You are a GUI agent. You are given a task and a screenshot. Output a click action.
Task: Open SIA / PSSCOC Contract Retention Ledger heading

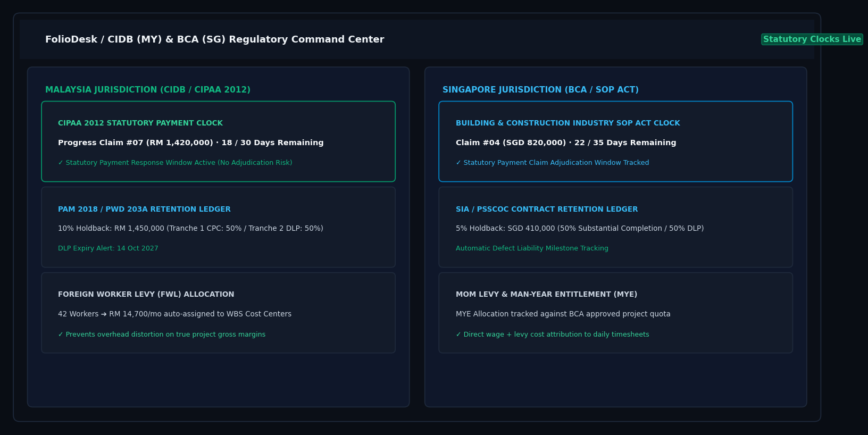coord(547,210)
